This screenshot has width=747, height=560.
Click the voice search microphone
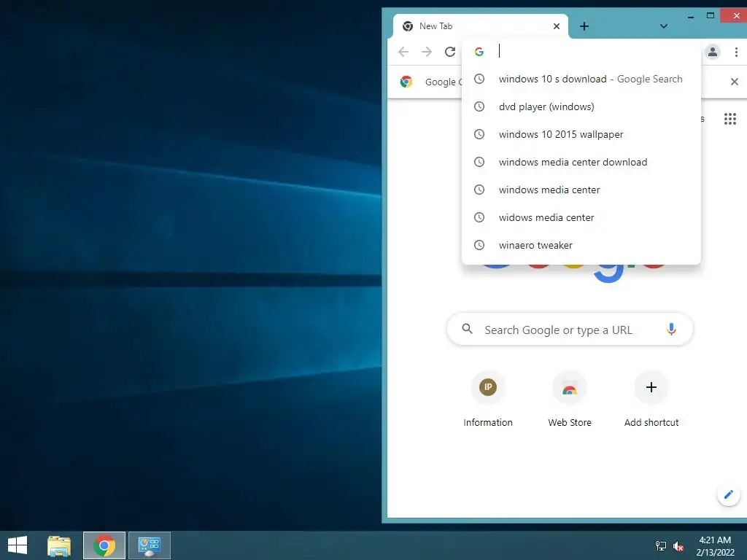click(671, 329)
